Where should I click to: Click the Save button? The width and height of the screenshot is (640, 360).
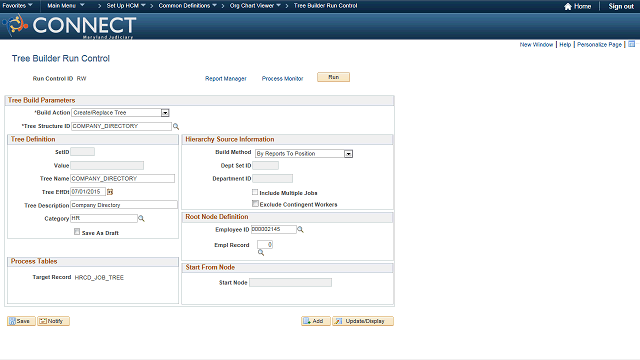(x=21, y=321)
